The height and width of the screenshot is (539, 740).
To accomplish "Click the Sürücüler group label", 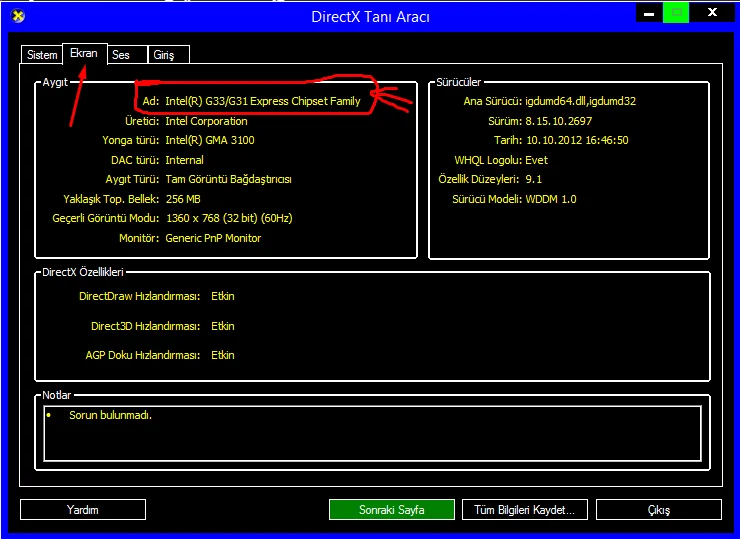I will click(x=458, y=82).
